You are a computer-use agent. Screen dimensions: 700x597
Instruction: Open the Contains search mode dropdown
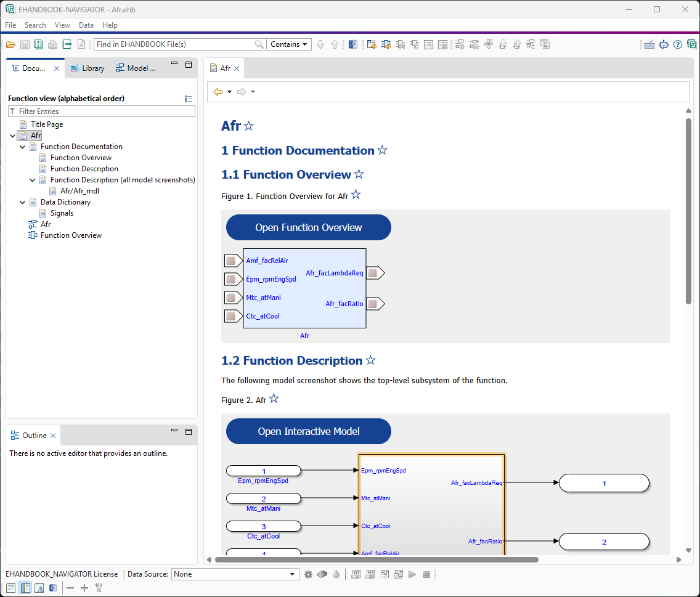(289, 44)
